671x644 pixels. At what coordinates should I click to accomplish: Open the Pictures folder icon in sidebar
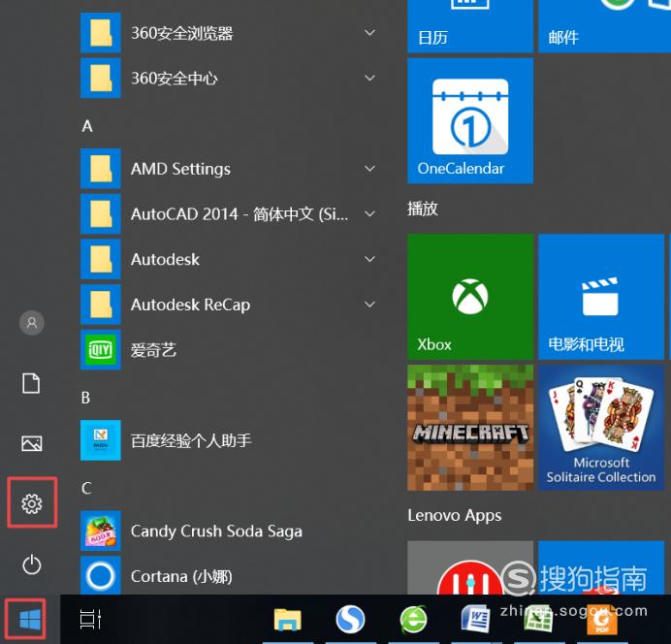(32, 443)
